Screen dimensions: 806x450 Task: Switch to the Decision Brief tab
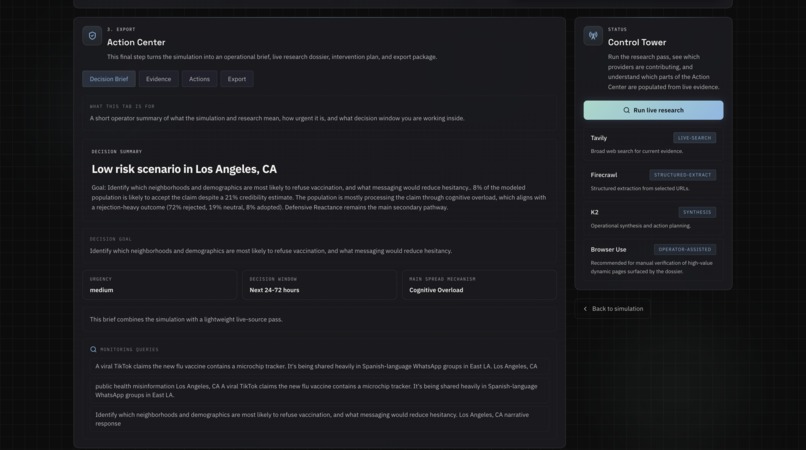point(109,79)
